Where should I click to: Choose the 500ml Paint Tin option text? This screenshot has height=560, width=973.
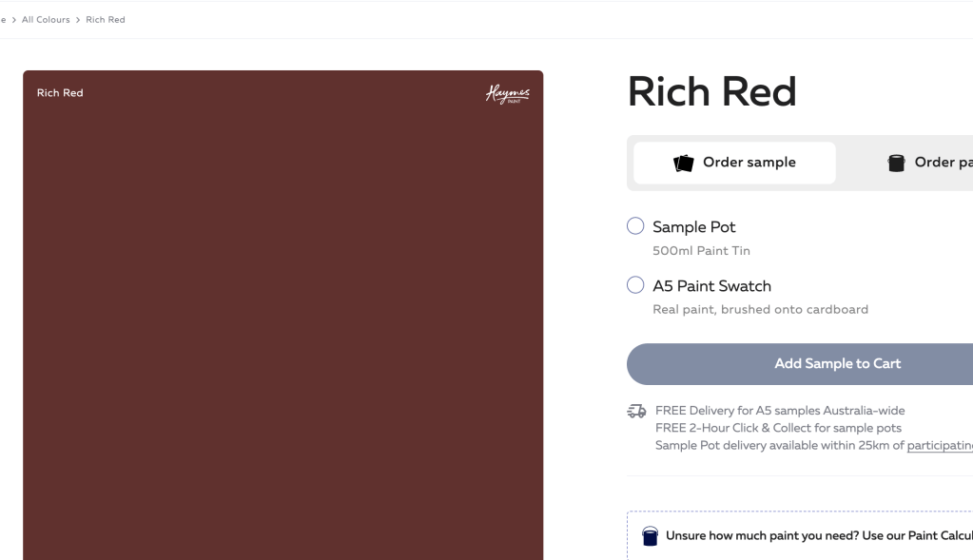[701, 251]
